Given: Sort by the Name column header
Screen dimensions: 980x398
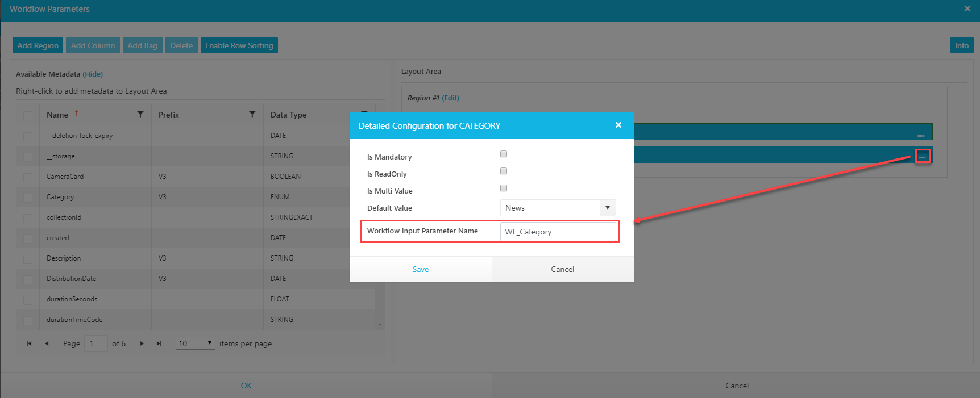Looking at the screenshot, I should click(x=57, y=115).
